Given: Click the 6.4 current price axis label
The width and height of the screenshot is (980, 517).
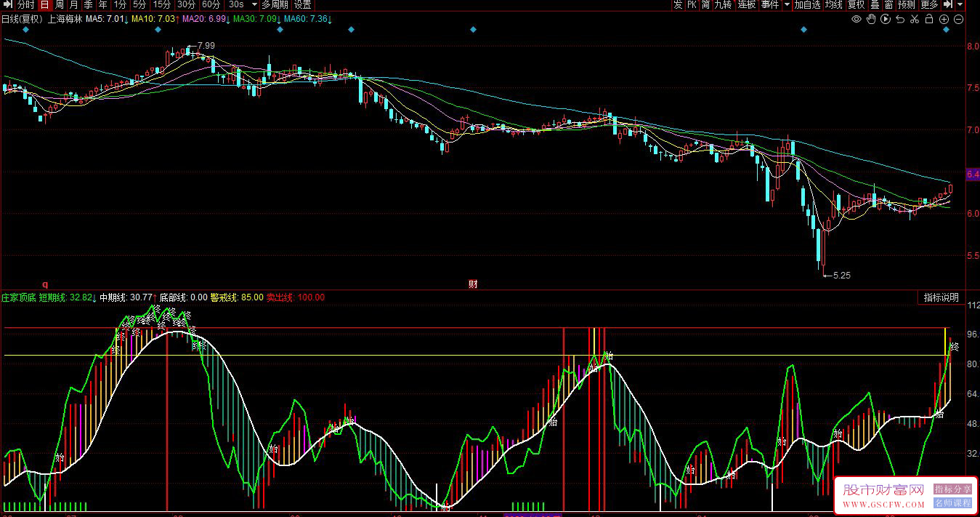Looking at the screenshot, I should tap(972, 175).
